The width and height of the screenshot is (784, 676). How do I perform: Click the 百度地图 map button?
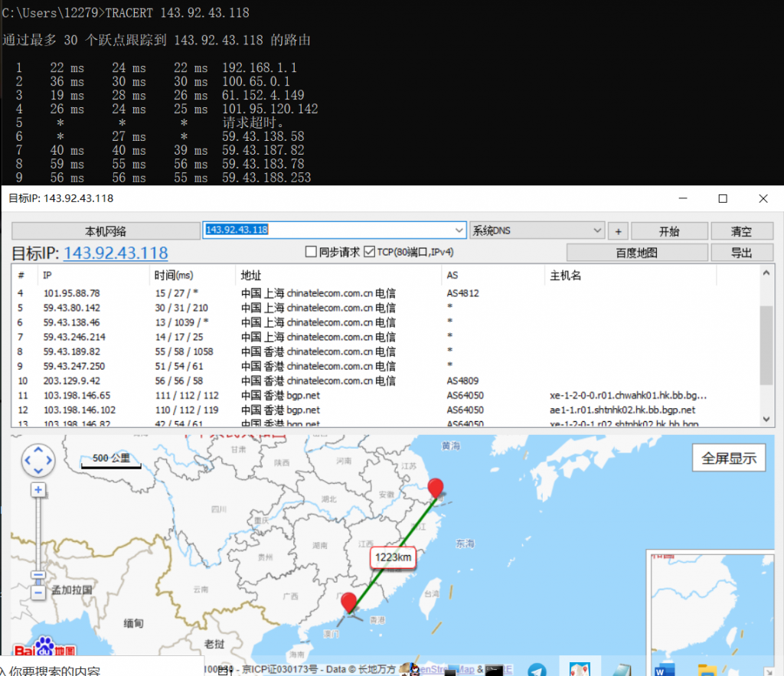[x=636, y=253]
